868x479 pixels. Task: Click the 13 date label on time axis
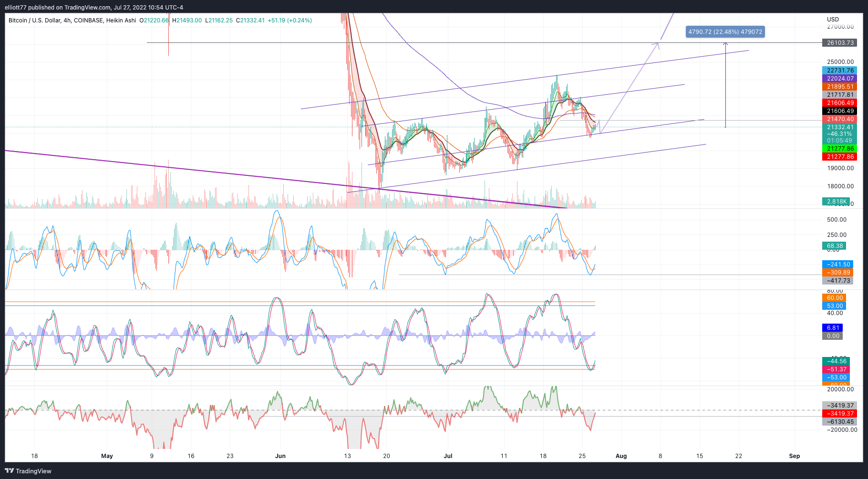pos(348,456)
